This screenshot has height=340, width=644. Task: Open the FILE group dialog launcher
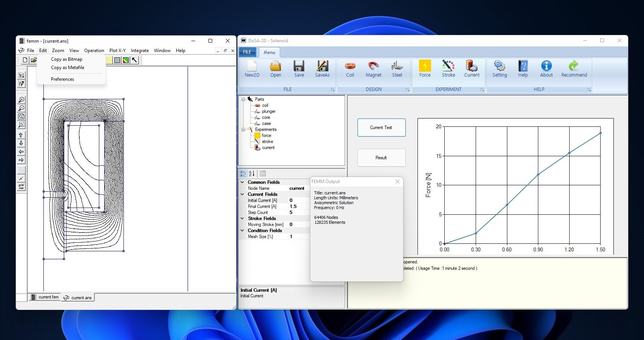333,90
